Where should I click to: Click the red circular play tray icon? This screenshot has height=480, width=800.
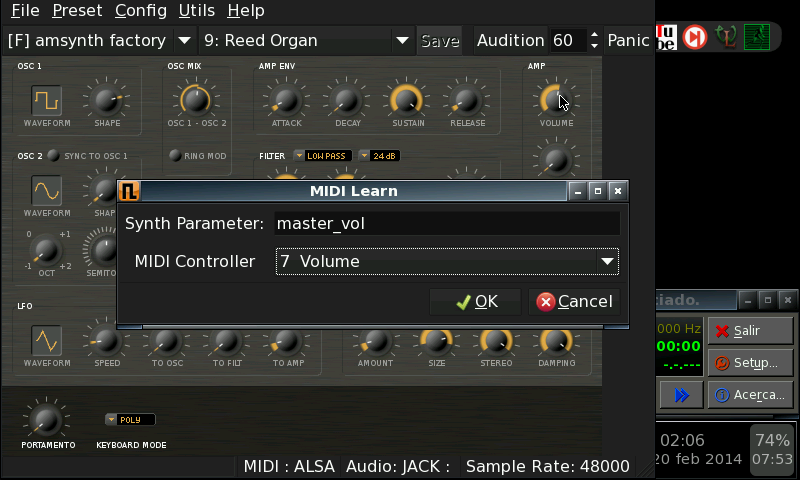[x=694, y=37]
